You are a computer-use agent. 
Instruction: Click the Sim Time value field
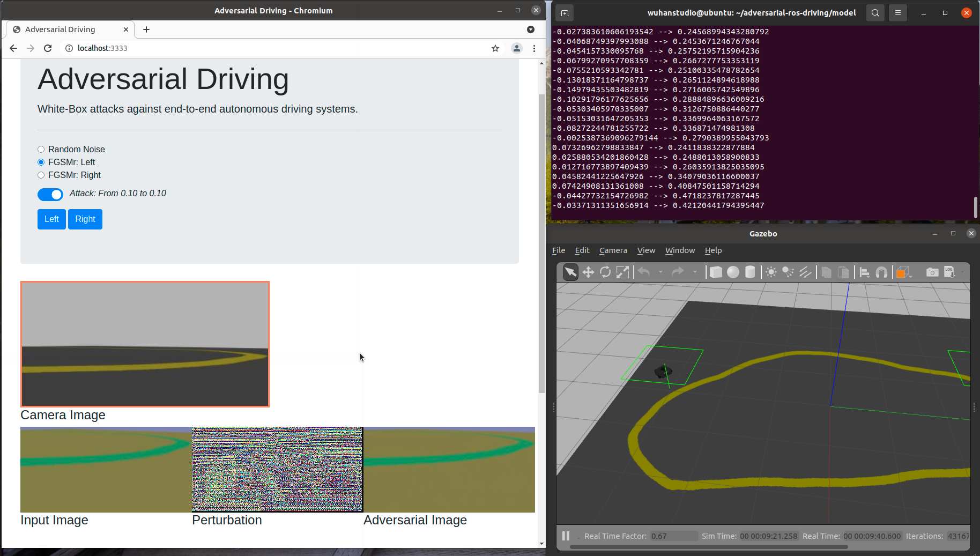click(769, 536)
